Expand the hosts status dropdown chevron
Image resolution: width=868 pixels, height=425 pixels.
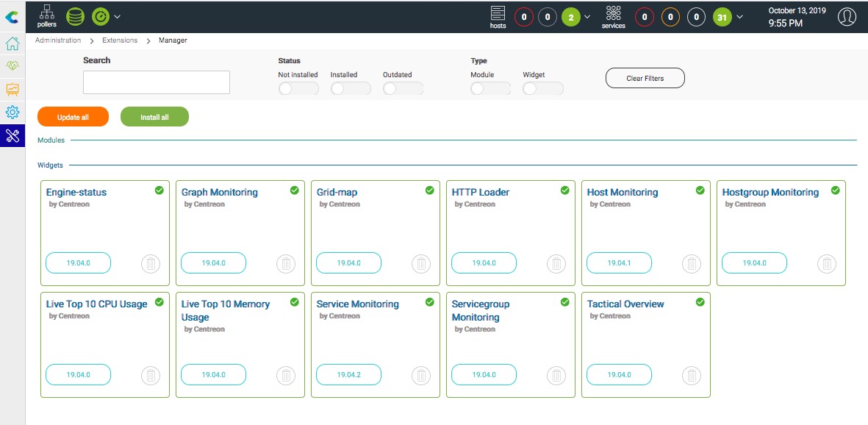[587, 17]
